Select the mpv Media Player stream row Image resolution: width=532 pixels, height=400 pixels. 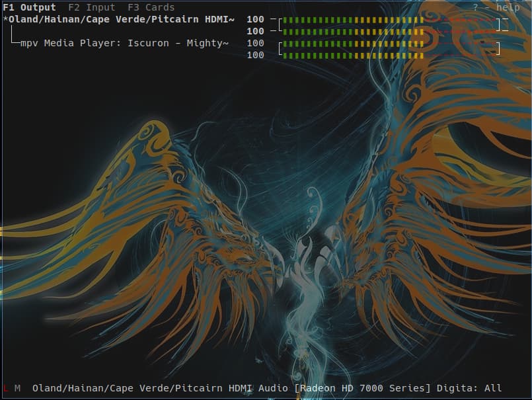[x=124, y=43]
